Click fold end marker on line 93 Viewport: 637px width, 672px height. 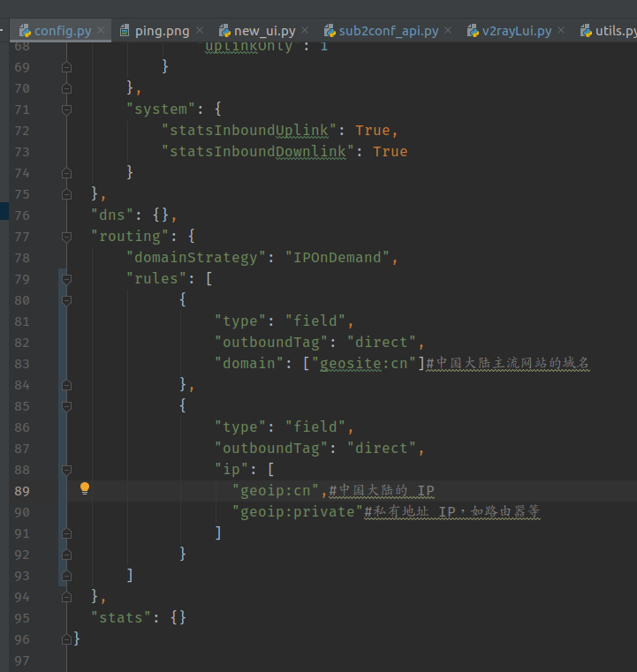(66, 576)
